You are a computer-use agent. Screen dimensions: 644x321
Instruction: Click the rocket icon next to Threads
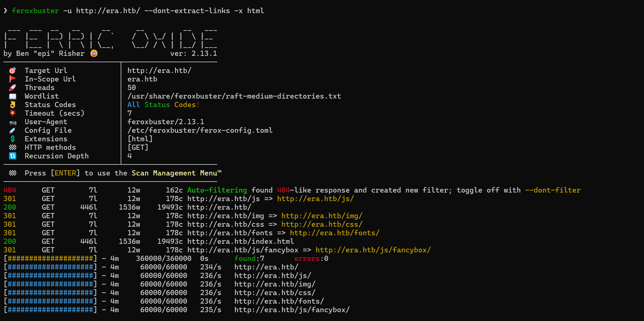(13, 88)
